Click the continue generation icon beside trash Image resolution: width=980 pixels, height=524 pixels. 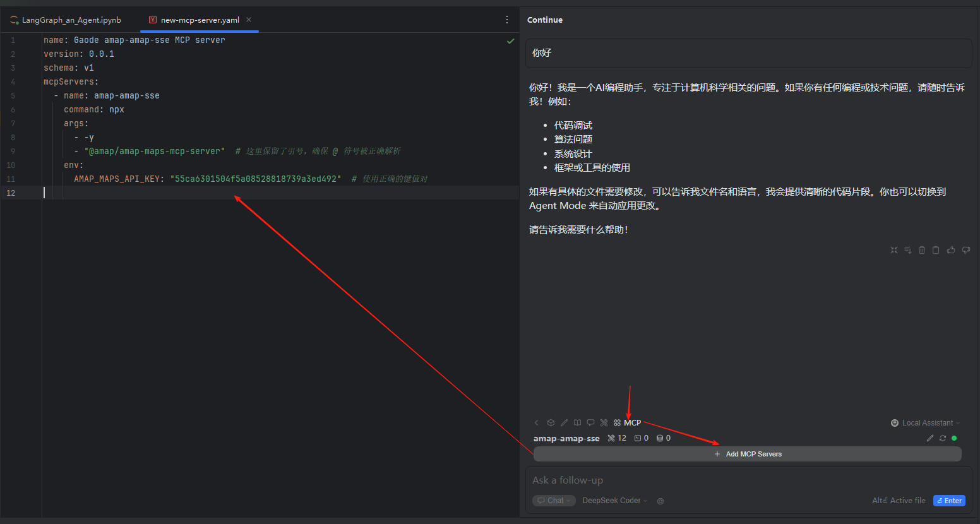point(908,250)
